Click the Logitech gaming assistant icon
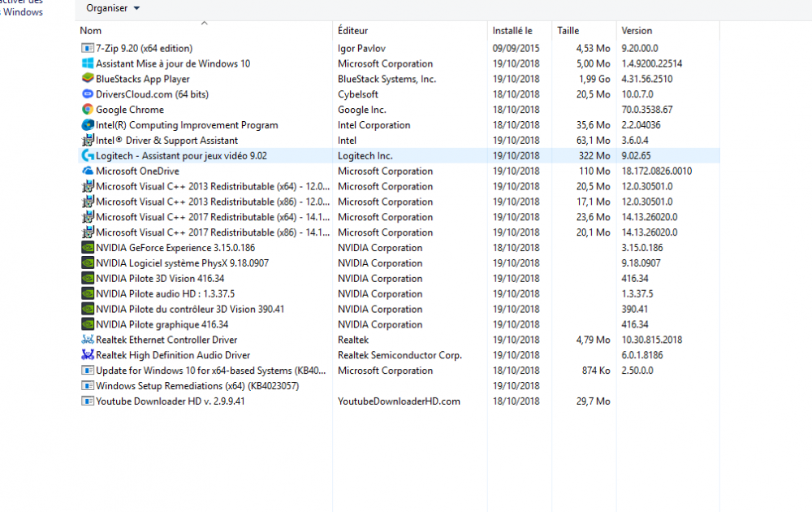This screenshot has height=512, width=812. (x=88, y=156)
